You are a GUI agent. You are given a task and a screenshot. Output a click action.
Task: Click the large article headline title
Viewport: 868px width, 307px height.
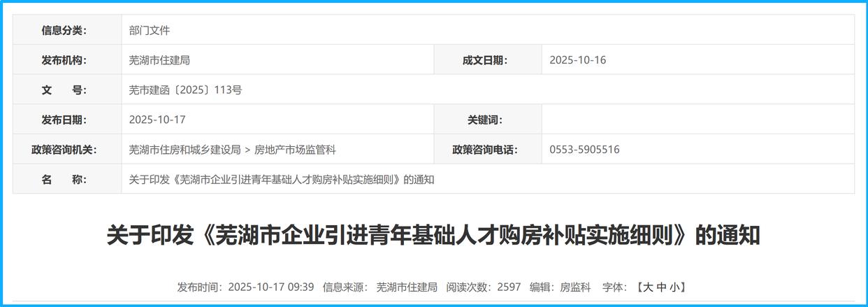click(x=433, y=235)
